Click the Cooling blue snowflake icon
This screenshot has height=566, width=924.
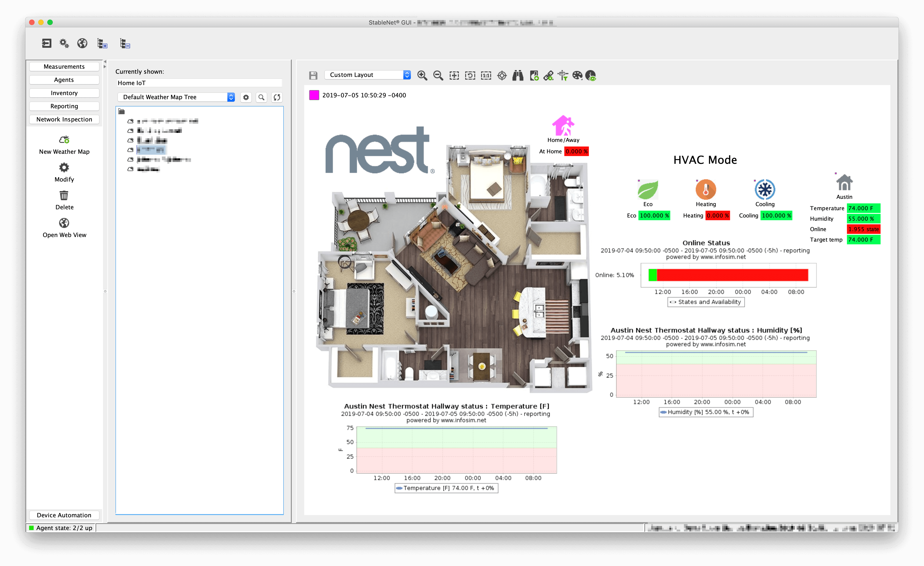point(765,189)
